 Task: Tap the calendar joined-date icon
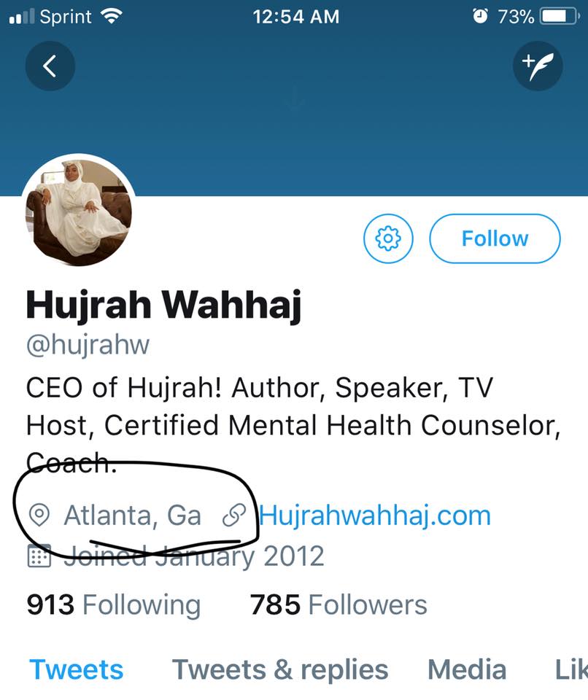pos(39,556)
